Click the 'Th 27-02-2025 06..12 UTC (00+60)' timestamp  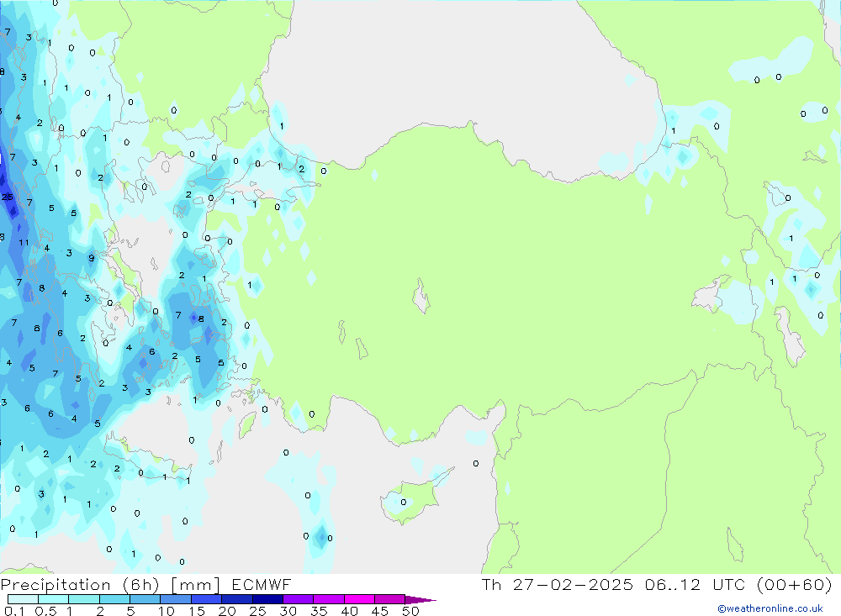point(657,584)
